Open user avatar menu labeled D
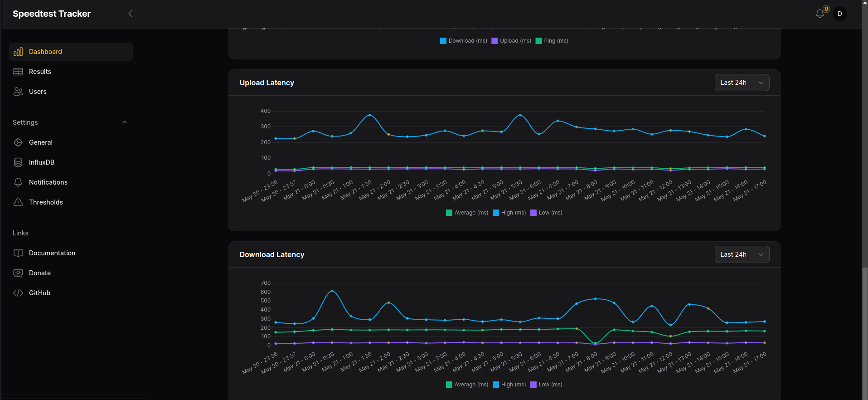The height and width of the screenshot is (400, 868). pyautogui.click(x=839, y=14)
